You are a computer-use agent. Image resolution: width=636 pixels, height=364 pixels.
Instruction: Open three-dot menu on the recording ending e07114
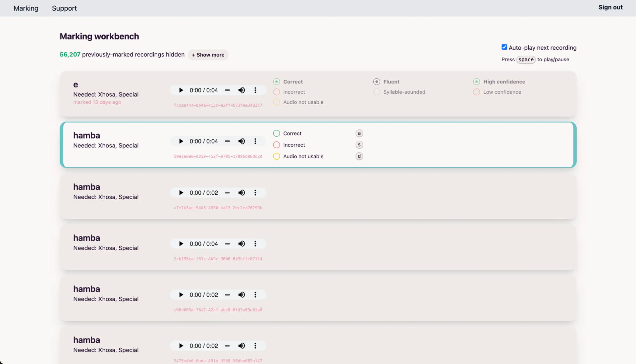pos(255,244)
